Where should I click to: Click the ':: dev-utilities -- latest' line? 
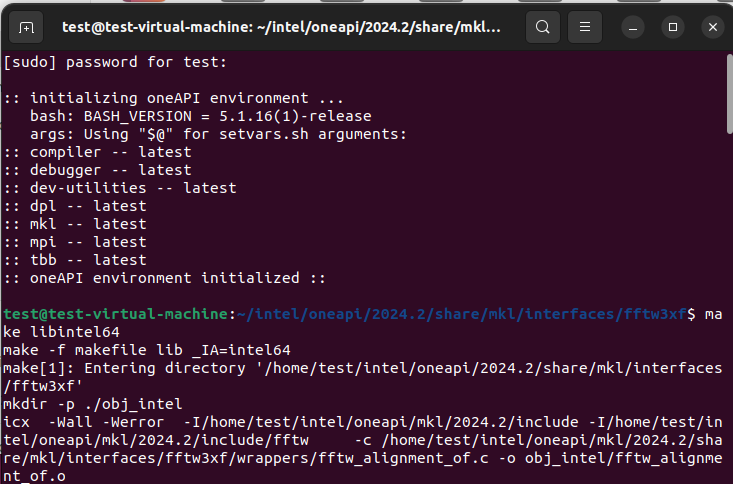click(x=120, y=188)
